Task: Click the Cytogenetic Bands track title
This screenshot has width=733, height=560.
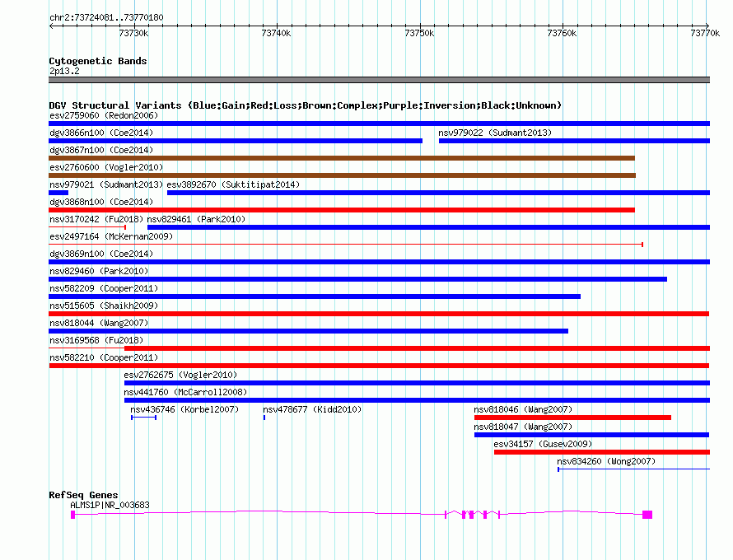Action: coord(98,61)
